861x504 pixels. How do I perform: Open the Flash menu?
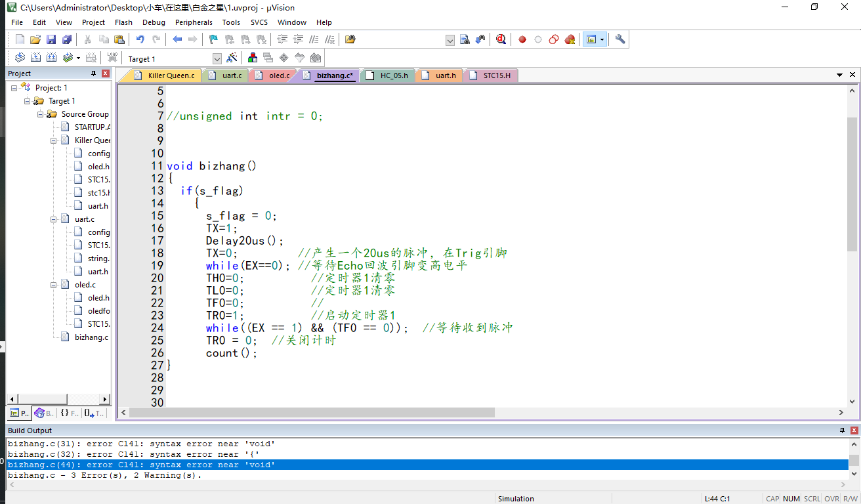pos(123,22)
